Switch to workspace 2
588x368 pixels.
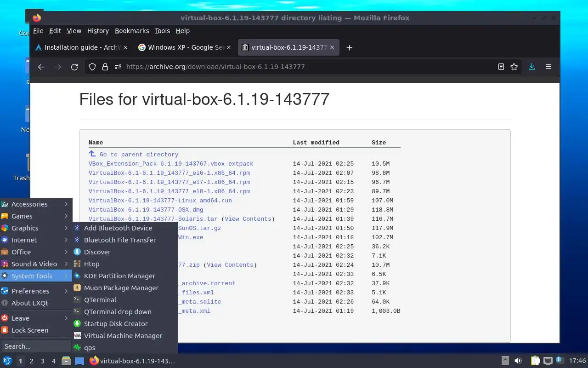pyautogui.click(x=31, y=361)
